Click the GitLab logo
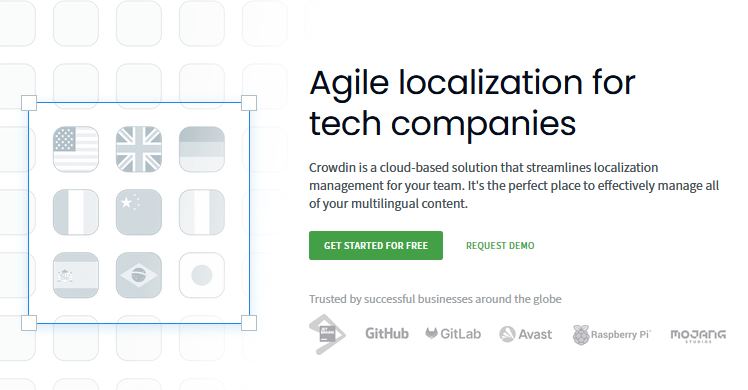Viewport: 748px width, 390px height. click(x=453, y=334)
